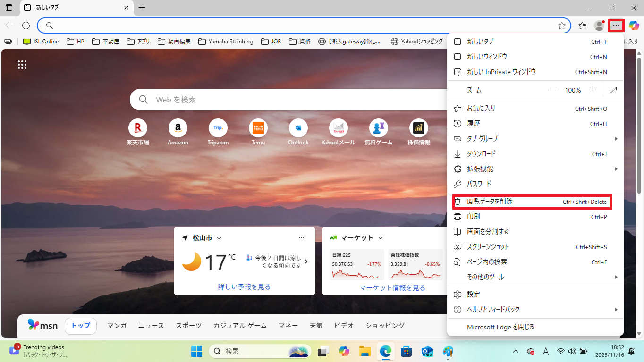Enter full screen from the zoom row

click(x=613, y=90)
